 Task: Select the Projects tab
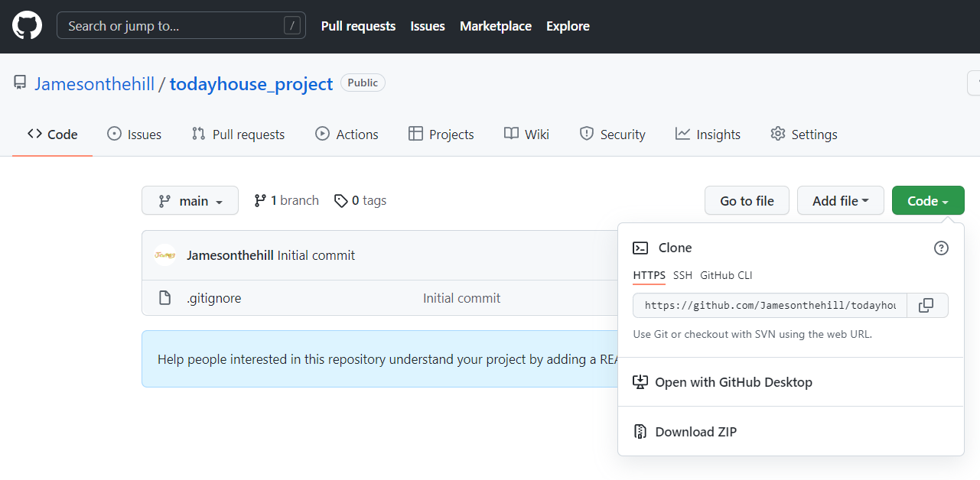[441, 135]
